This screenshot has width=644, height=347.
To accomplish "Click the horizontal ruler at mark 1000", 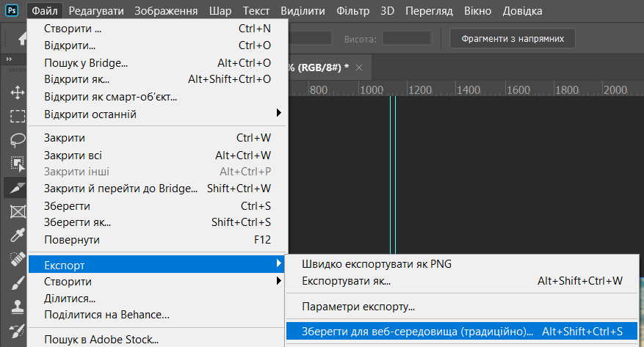I will 372,90.
